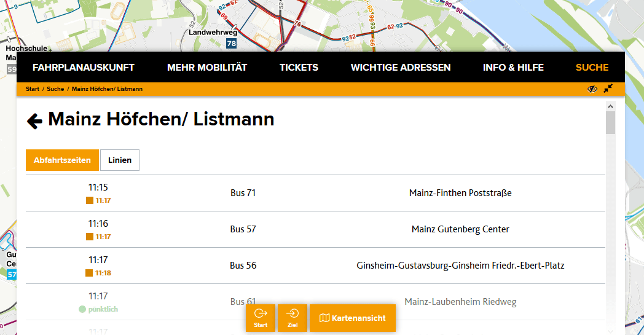644x335 pixels.
Task: Open the Suche navigation item
Action: coord(592,68)
